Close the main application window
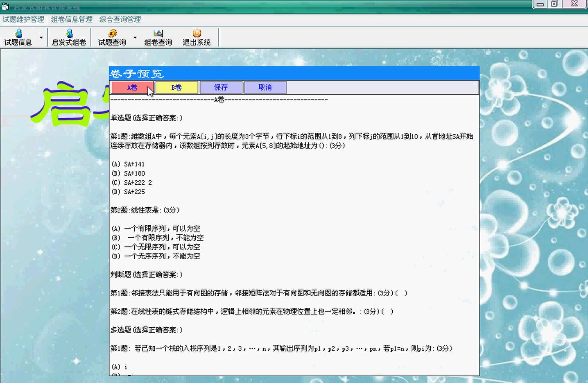This screenshot has width=588, height=383. coord(574,4)
